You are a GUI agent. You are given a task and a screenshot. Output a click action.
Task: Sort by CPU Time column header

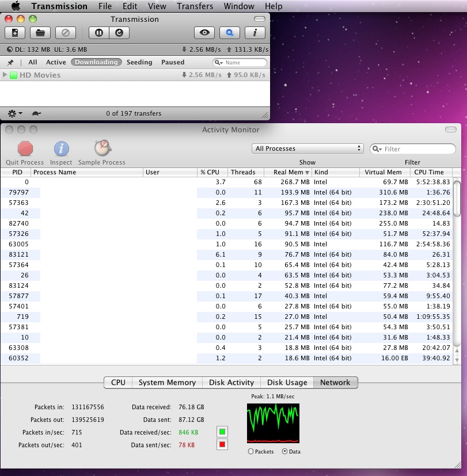coord(431,172)
